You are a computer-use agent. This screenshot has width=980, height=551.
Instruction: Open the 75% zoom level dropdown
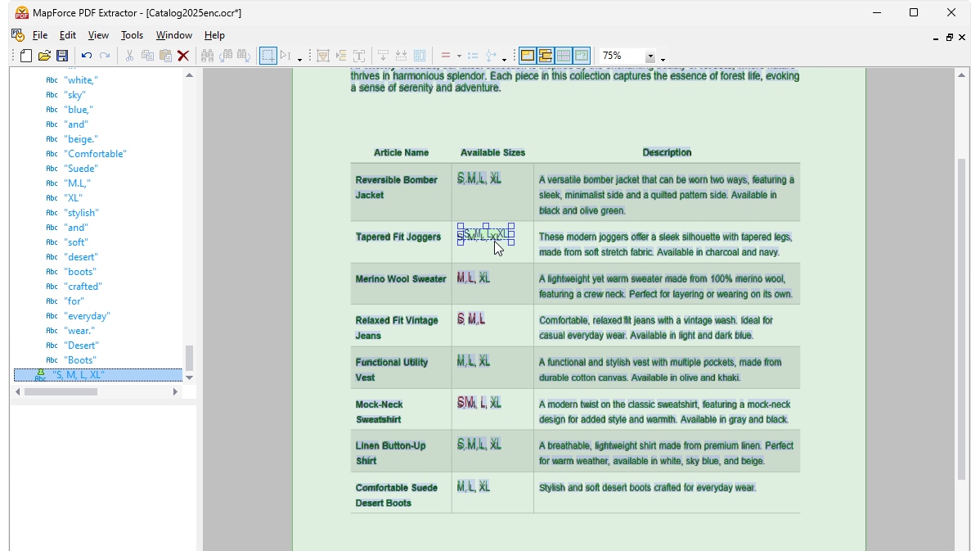coord(650,56)
